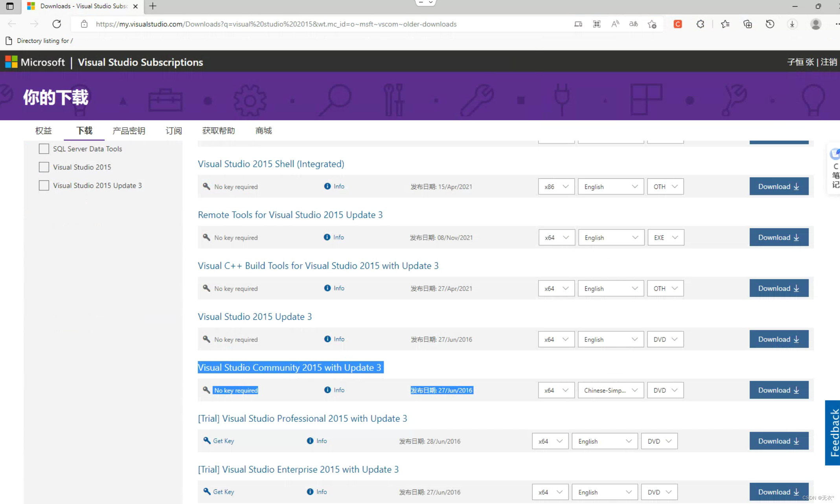Switch to the 商城 tab

(264, 131)
